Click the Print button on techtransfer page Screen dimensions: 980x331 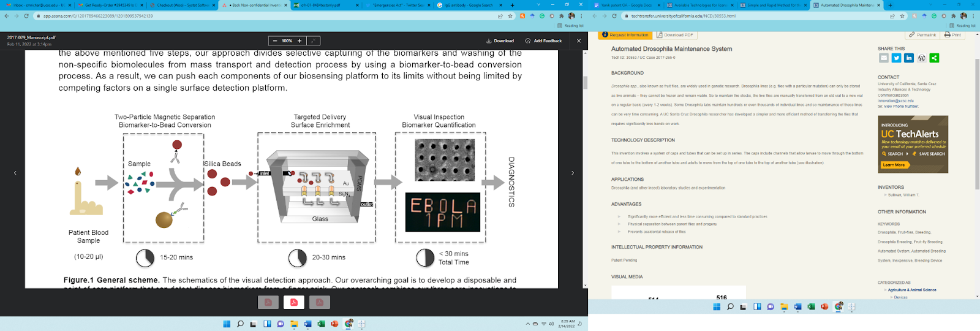953,35
